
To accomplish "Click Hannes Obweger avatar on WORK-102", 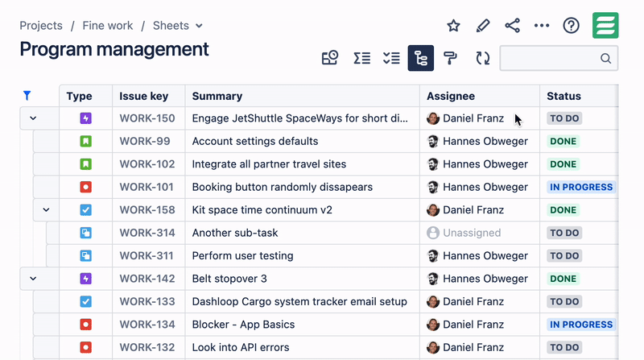I will coord(433,164).
